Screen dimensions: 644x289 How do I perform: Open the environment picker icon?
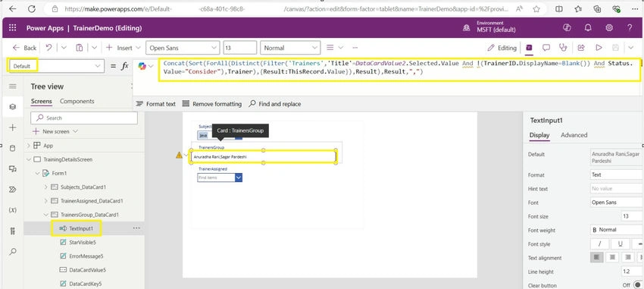[x=467, y=28]
